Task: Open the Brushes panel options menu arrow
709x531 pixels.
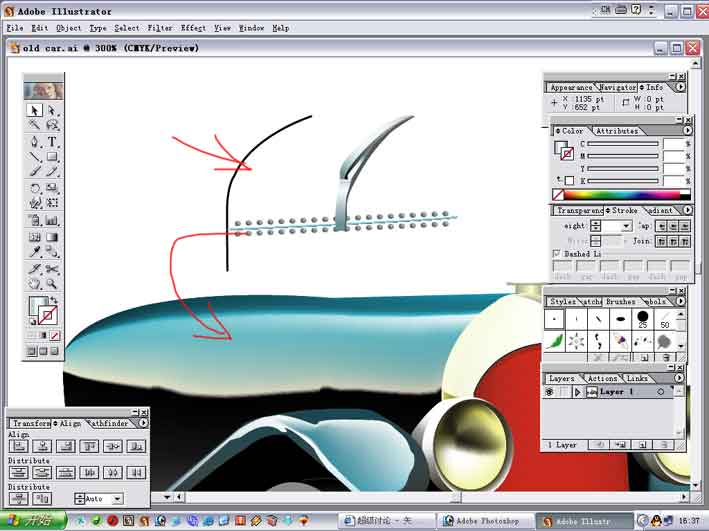Action: pyautogui.click(x=680, y=301)
